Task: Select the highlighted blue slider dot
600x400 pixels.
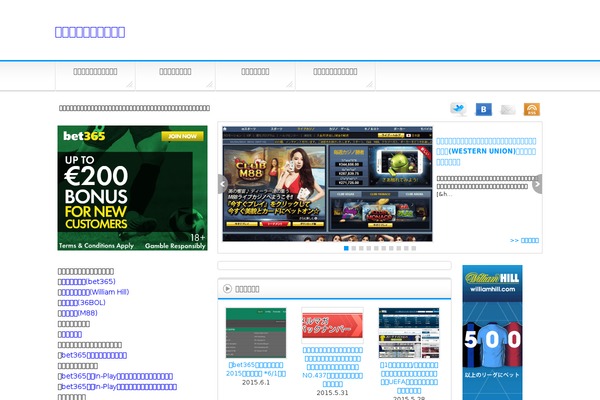Action: [346, 248]
